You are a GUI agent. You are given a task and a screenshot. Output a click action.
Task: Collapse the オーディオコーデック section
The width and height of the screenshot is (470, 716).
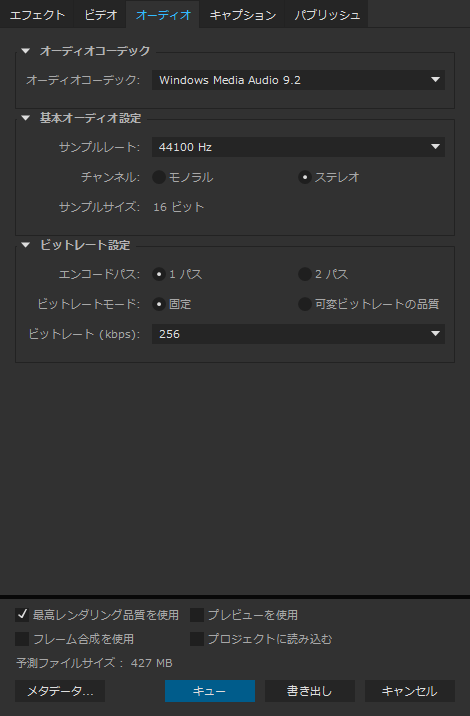tap(26, 51)
